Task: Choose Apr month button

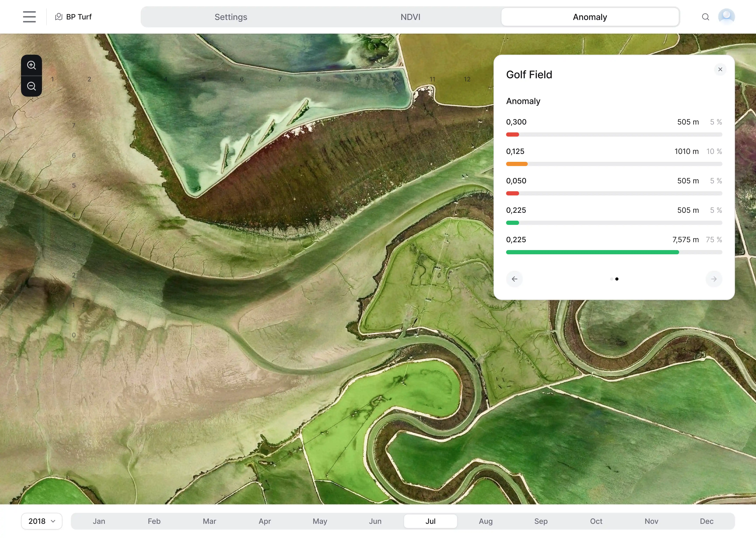Action: (x=264, y=521)
